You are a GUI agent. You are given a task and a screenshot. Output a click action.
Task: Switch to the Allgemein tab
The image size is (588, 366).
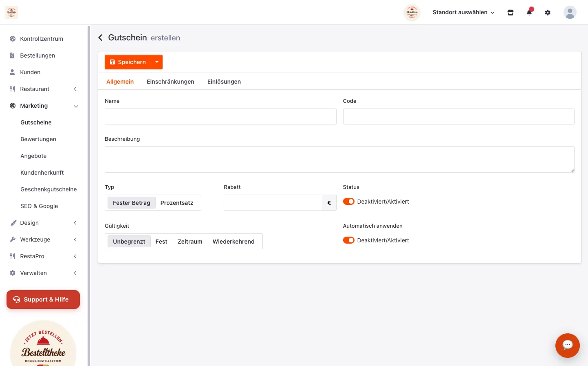click(x=120, y=82)
